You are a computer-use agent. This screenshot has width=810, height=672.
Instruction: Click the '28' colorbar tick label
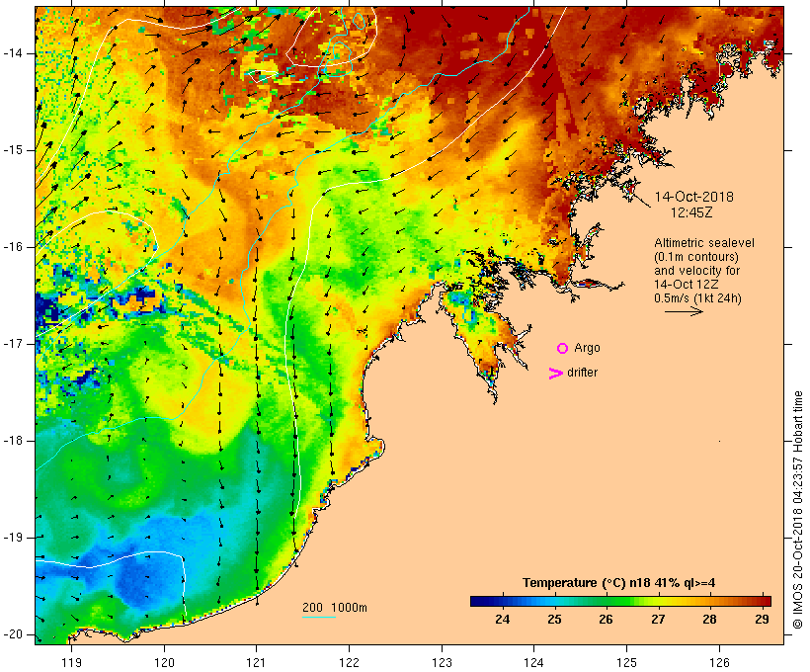point(710,620)
